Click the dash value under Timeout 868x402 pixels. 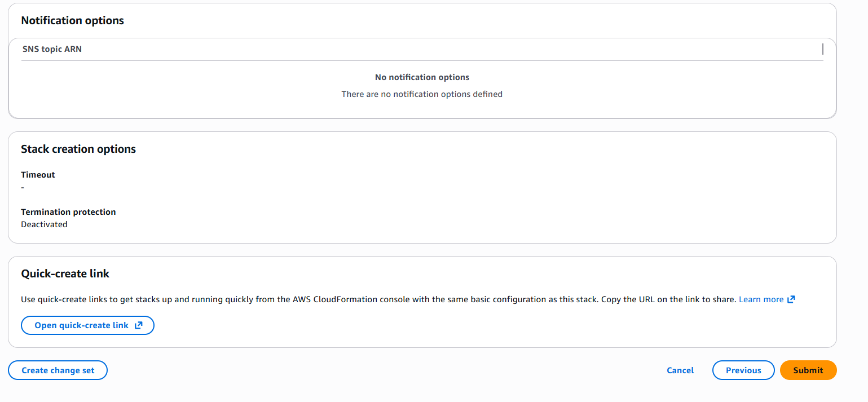click(x=23, y=187)
